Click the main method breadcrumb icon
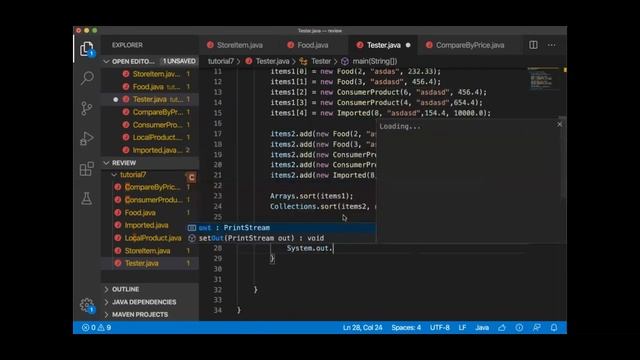This screenshot has width=640, height=360. coord(345,61)
